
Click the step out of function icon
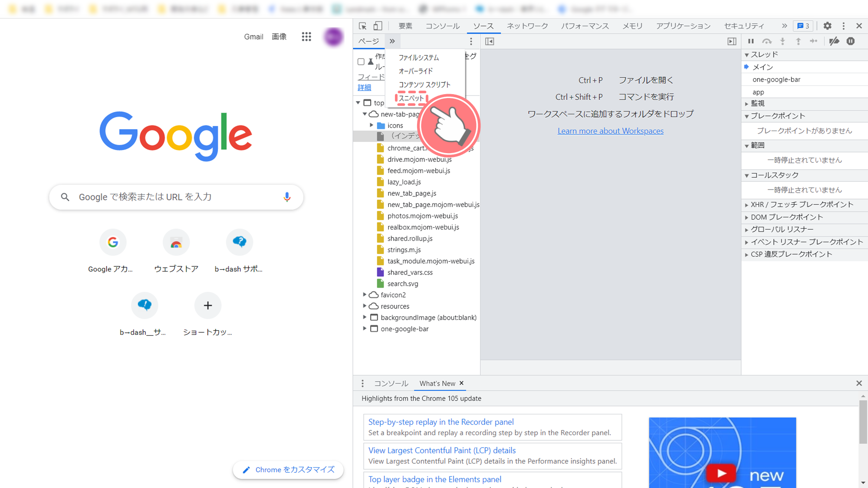pos(798,41)
